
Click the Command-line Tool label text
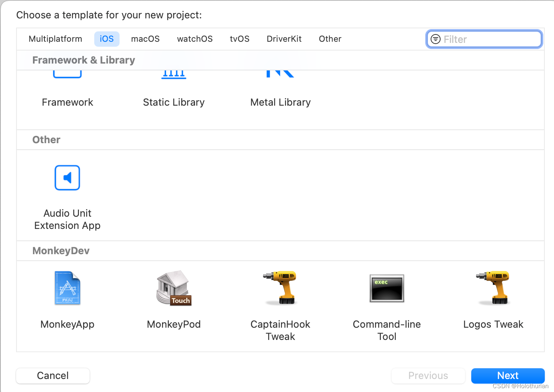click(387, 330)
